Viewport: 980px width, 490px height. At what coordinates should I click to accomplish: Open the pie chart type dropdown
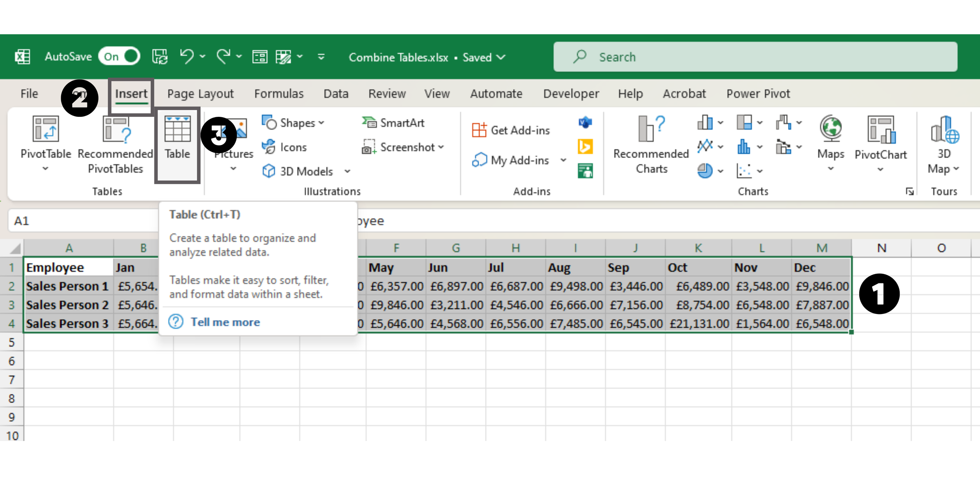[720, 171]
